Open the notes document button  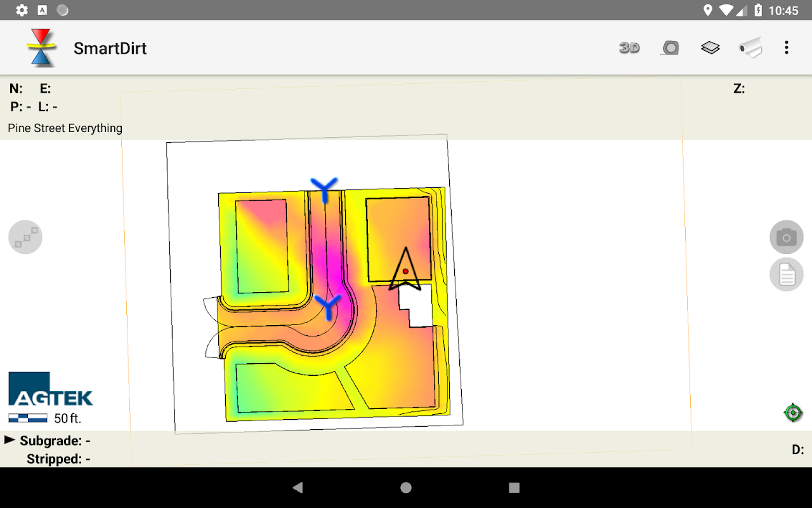(787, 275)
